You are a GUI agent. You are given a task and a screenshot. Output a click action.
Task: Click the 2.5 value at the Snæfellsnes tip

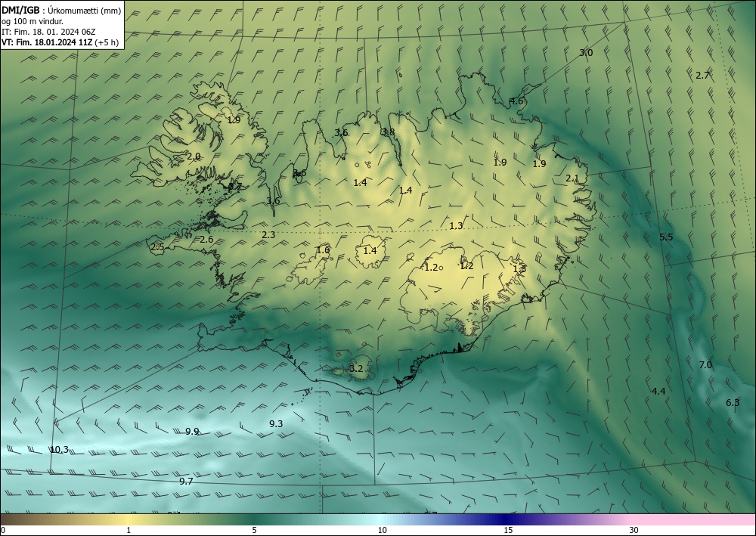[x=157, y=246]
